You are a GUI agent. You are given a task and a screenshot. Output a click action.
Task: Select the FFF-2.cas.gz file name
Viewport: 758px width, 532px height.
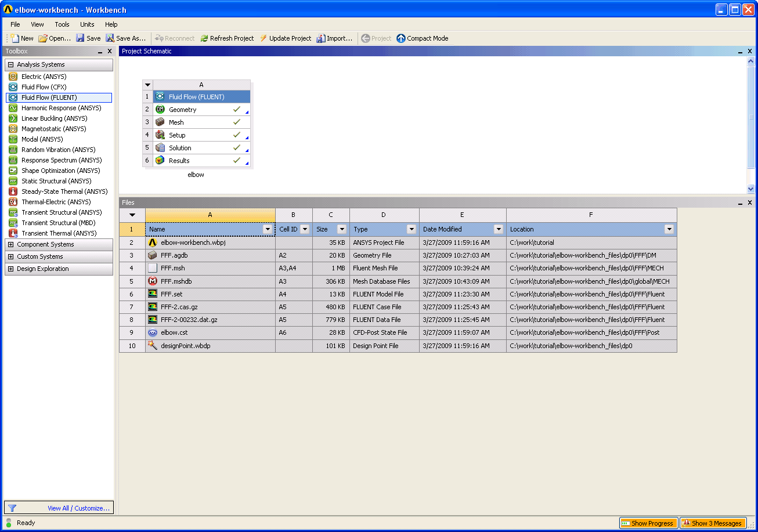coord(179,307)
